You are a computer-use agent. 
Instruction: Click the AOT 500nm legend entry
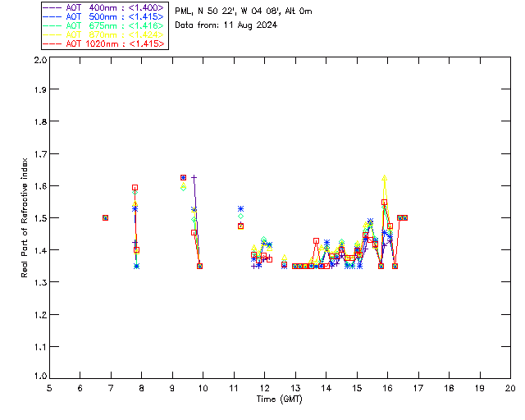[103, 16]
